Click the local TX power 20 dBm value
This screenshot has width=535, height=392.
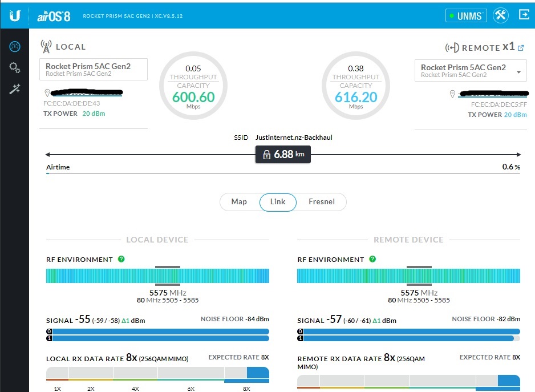point(94,114)
